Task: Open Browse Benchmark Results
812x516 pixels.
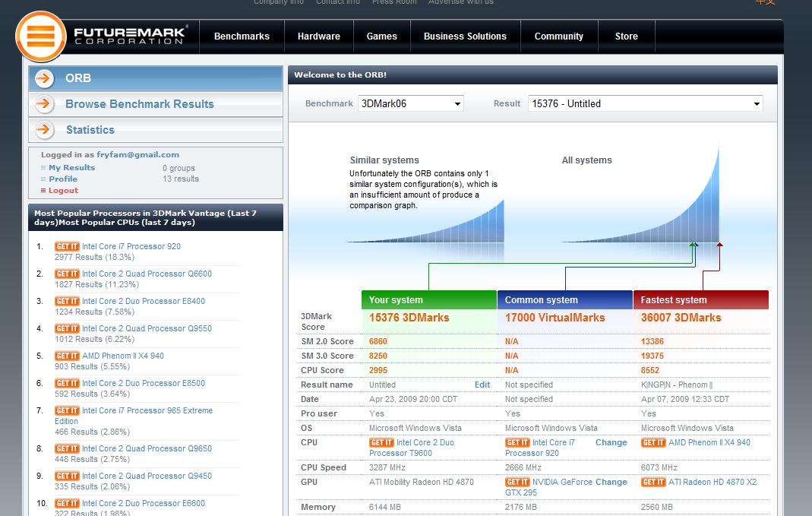Action: (x=156, y=104)
